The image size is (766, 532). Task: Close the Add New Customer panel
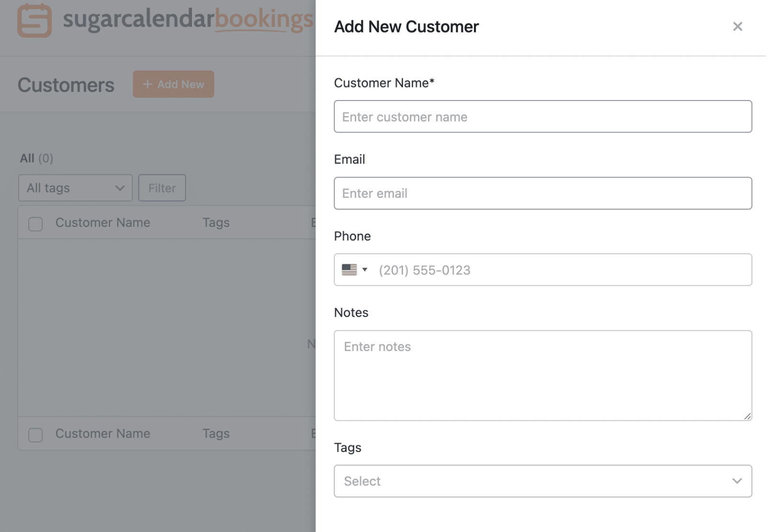[737, 27]
